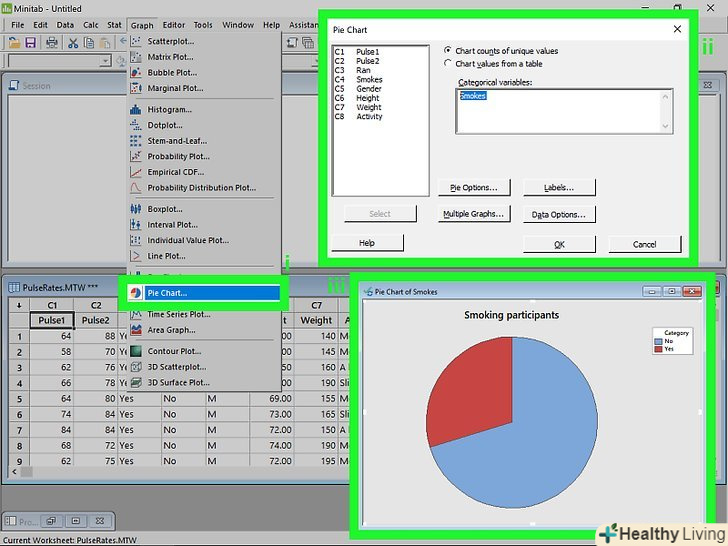Screen dimensions: 728x546
Task: Open the Edit menu
Action: coord(40,25)
